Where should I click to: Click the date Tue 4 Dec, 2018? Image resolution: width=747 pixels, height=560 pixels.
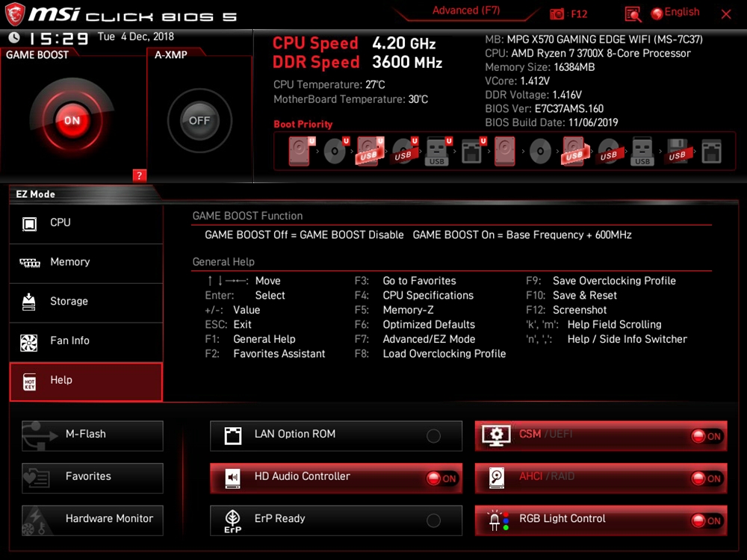pos(136,37)
